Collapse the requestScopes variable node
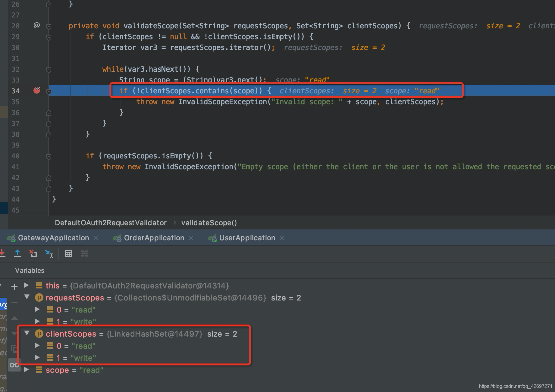The height and width of the screenshot is (392, 555). pos(27,297)
